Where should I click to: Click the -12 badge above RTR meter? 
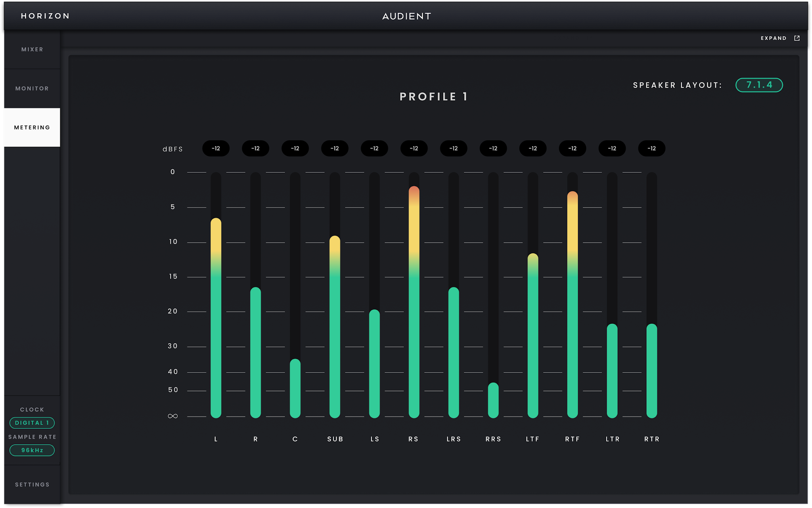click(652, 148)
